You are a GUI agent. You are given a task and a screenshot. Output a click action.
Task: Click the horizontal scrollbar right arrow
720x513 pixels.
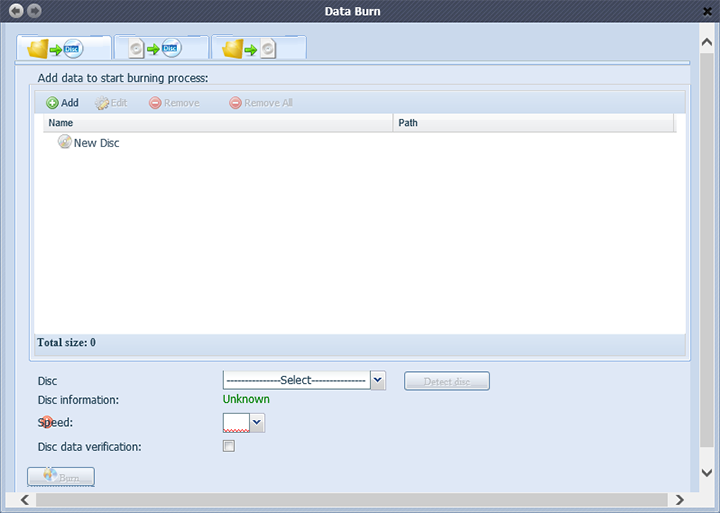pyautogui.click(x=679, y=499)
